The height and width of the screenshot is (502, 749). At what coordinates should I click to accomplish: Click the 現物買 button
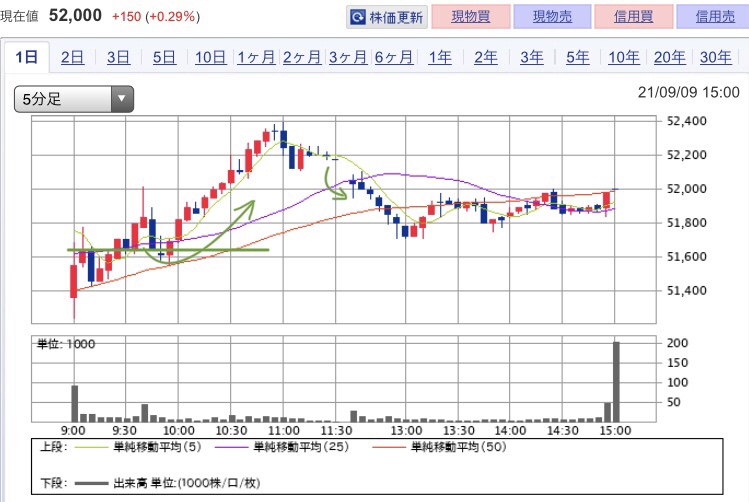[x=471, y=17]
